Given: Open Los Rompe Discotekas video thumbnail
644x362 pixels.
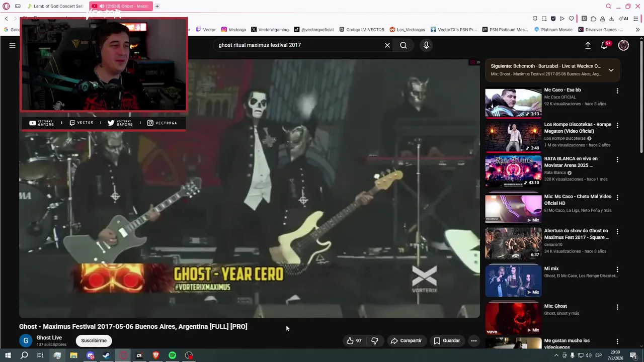Looking at the screenshot, I should [513, 137].
